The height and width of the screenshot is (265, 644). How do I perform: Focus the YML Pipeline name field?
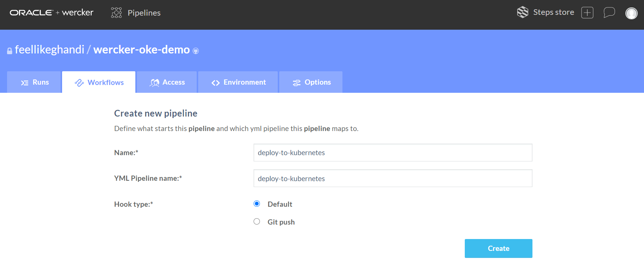(393, 178)
